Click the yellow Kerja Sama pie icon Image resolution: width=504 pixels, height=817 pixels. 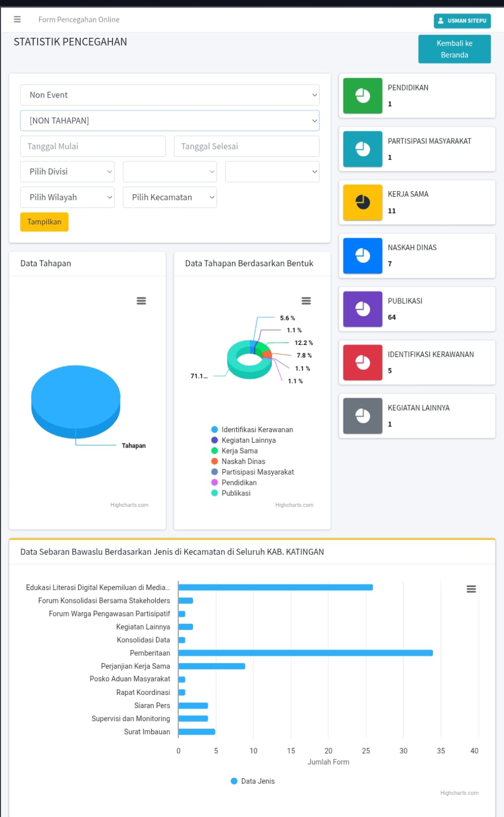coord(363,202)
